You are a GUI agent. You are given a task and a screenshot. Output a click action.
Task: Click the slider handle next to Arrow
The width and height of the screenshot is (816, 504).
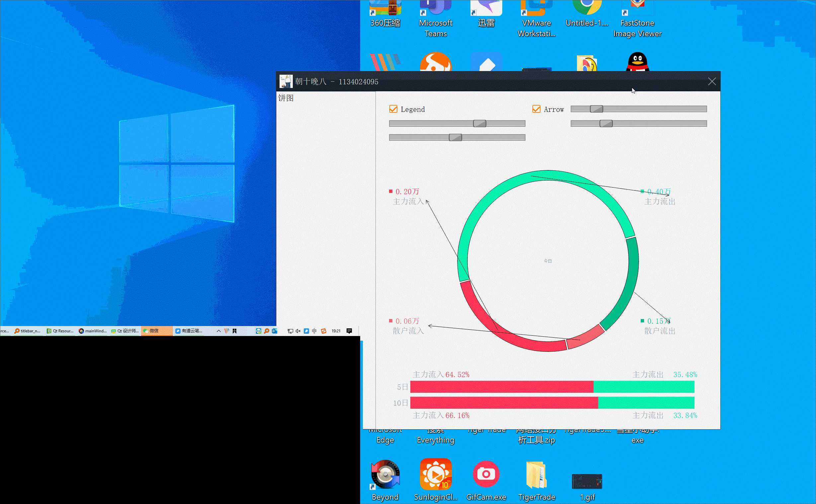coord(596,109)
